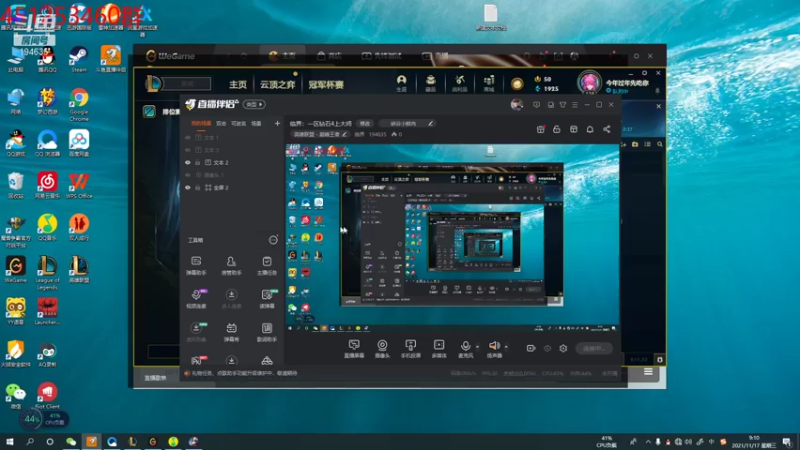The image size is (800, 450).
Task: Open PK tool at toolbox bottom
Action: tap(197, 361)
